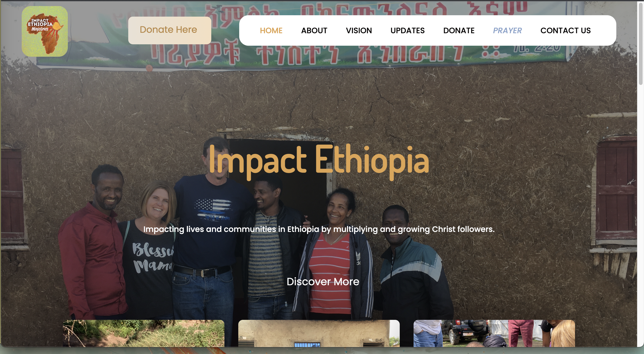The width and height of the screenshot is (644, 354).
Task: Click the tagline about multiplying Christ followers
Action: [319, 229]
